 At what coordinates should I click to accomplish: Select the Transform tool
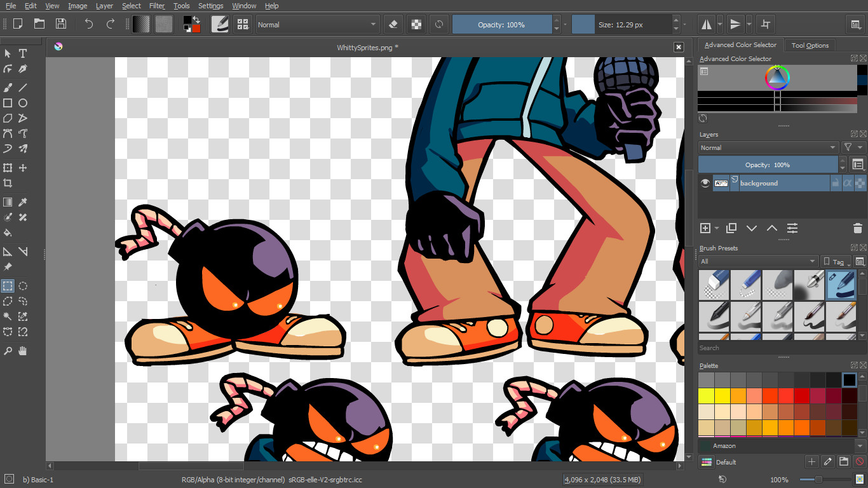[8, 168]
